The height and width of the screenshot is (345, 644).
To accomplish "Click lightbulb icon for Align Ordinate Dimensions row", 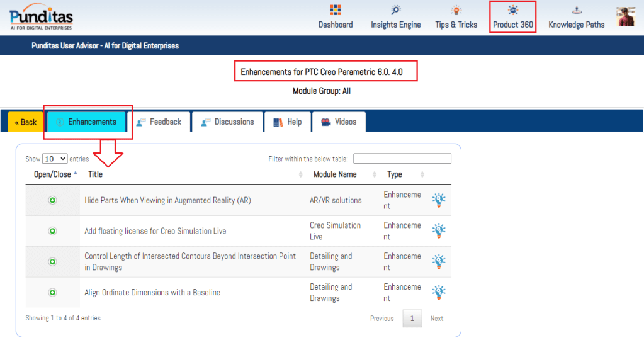I will [x=439, y=292].
